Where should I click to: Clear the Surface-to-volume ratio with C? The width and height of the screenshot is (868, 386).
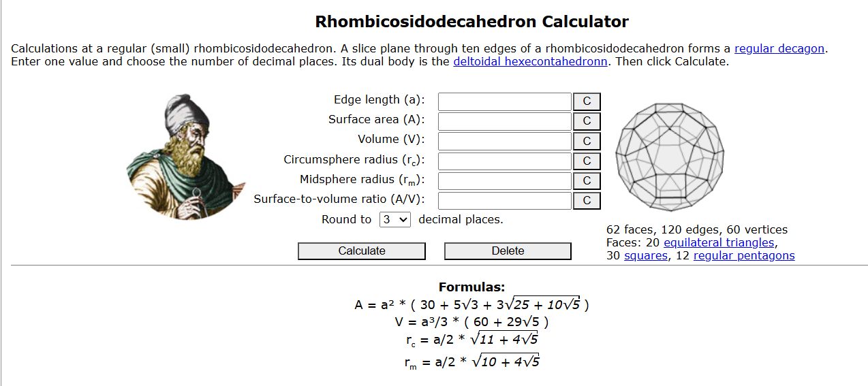(587, 201)
